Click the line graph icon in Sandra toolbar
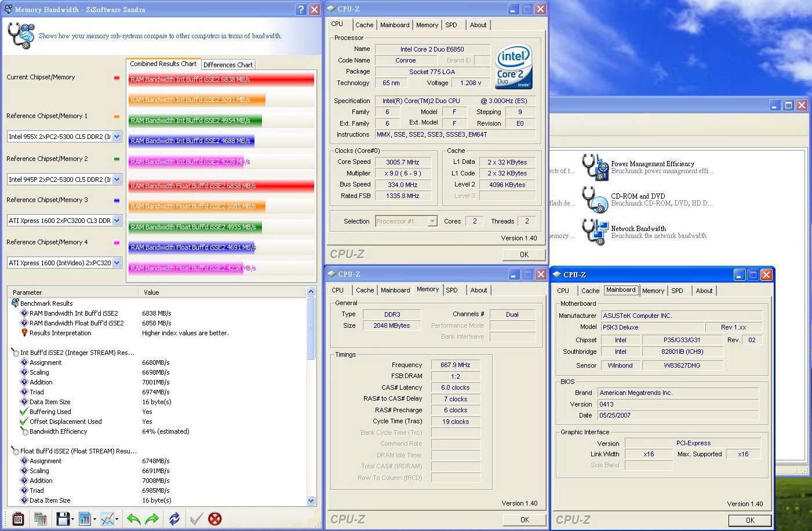The image size is (812, 531). [x=107, y=519]
